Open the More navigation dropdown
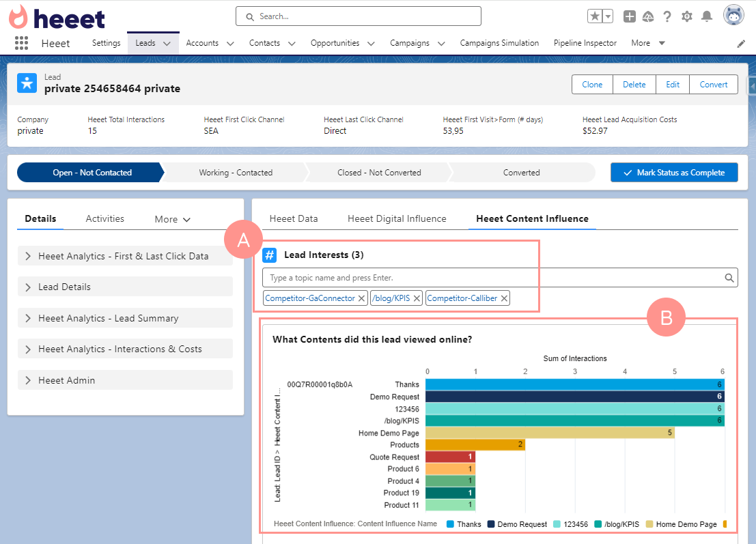The image size is (756, 544). (648, 43)
